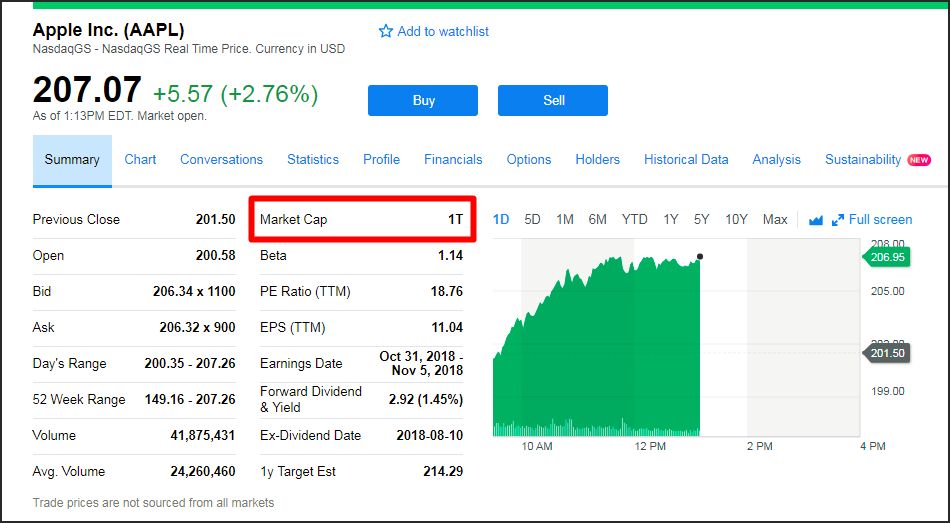Click the +5.57 (+2.76%) change value

236,94
